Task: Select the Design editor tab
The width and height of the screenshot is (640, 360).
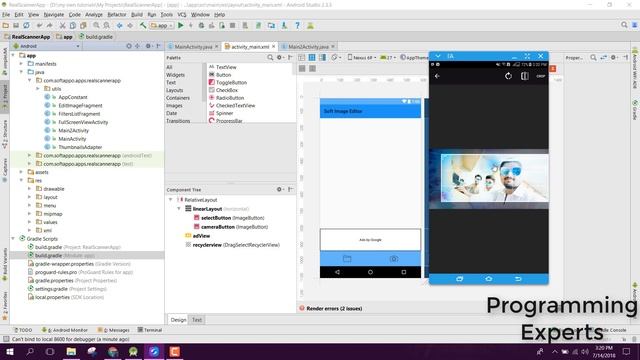Action: (178, 320)
